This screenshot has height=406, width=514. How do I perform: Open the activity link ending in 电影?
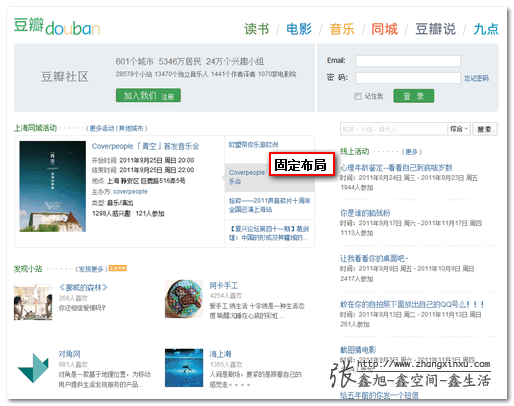tap(358, 350)
